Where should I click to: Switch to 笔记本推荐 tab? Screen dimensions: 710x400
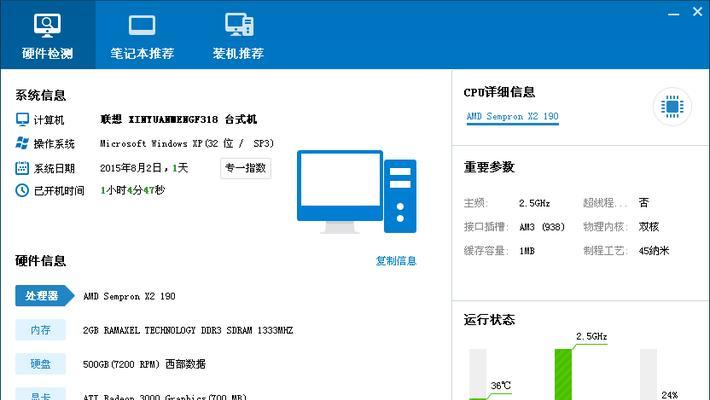(142, 35)
